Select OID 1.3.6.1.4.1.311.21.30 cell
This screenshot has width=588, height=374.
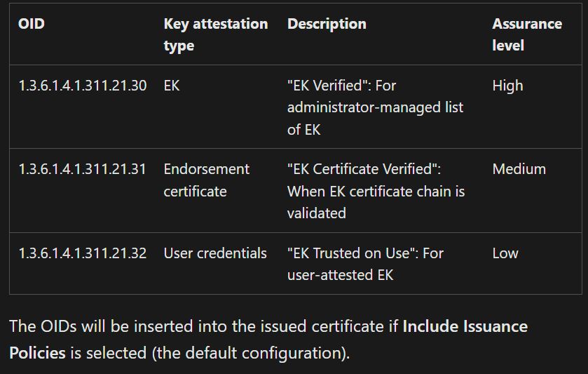point(83,86)
